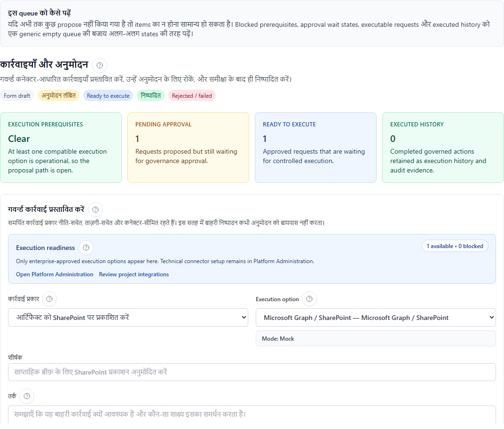Image resolution: width=504 pixels, height=429 pixels.
Task: Click the Ready to execute status chip
Action: pyautogui.click(x=108, y=96)
